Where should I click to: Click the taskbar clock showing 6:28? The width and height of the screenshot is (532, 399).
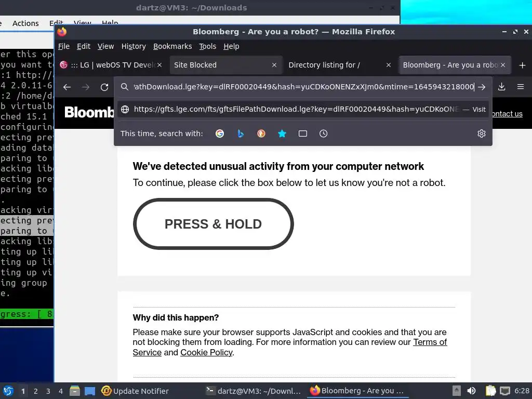point(522,391)
